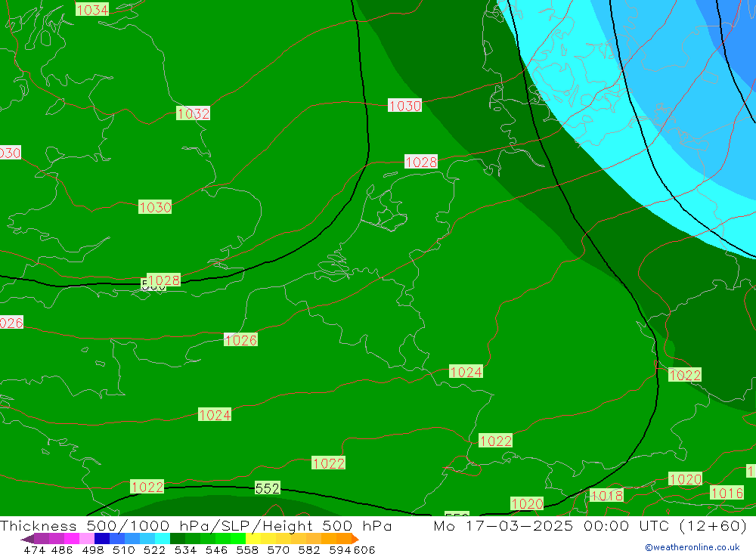Screen dimensions: 756x554
Task: Select the dark navy blue legend swatch
Action: point(102,539)
